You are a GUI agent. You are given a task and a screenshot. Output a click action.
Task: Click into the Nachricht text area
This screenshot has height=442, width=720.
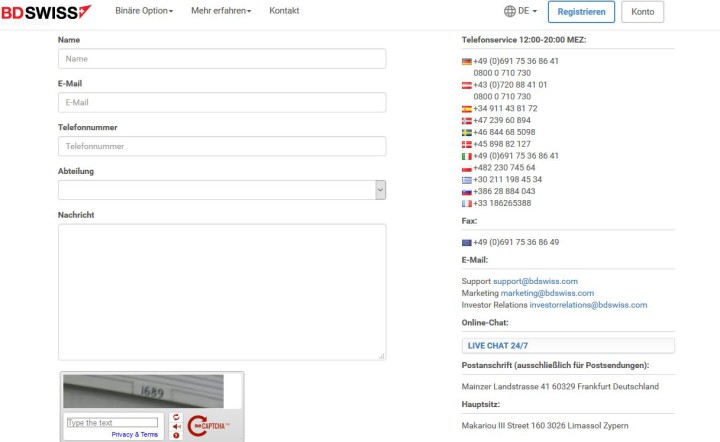pyautogui.click(x=222, y=292)
